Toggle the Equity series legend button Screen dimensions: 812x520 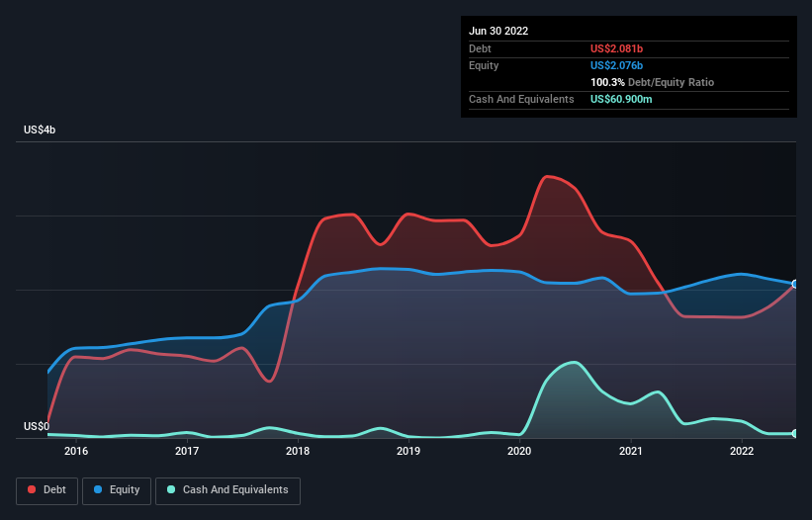click(117, 490)
